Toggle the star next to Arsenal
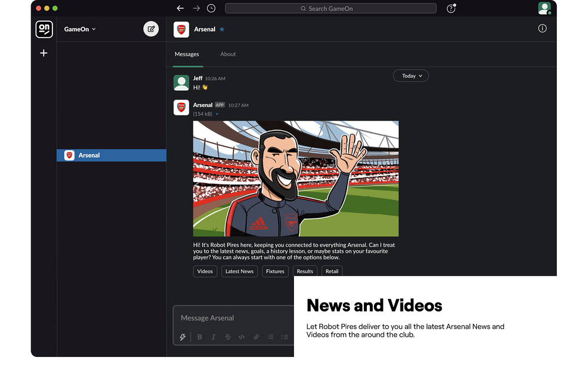This screenshot has width=588, height=368. 222,29
